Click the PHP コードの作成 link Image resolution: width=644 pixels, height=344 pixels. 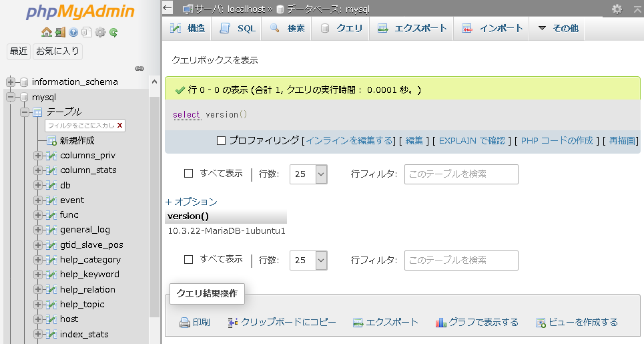557,141
